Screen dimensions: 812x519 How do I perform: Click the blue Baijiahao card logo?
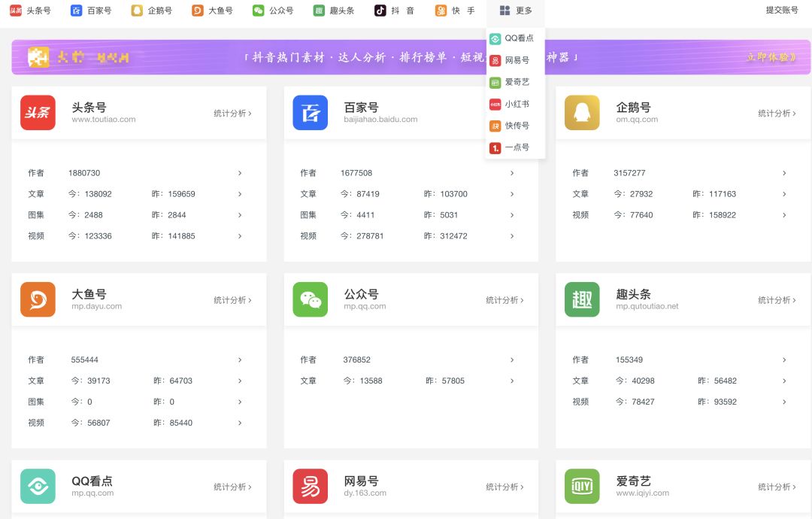(310, 113)
